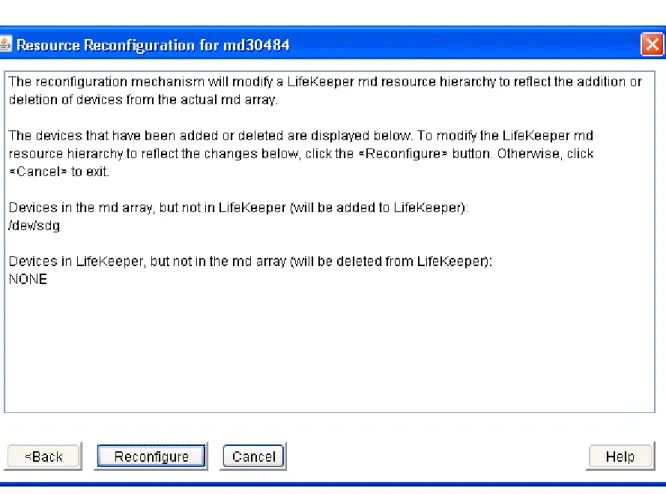Click the '<Cancel> to exit.' text line
The height and width of the screenshot is (494, 666).
[59, 172]
